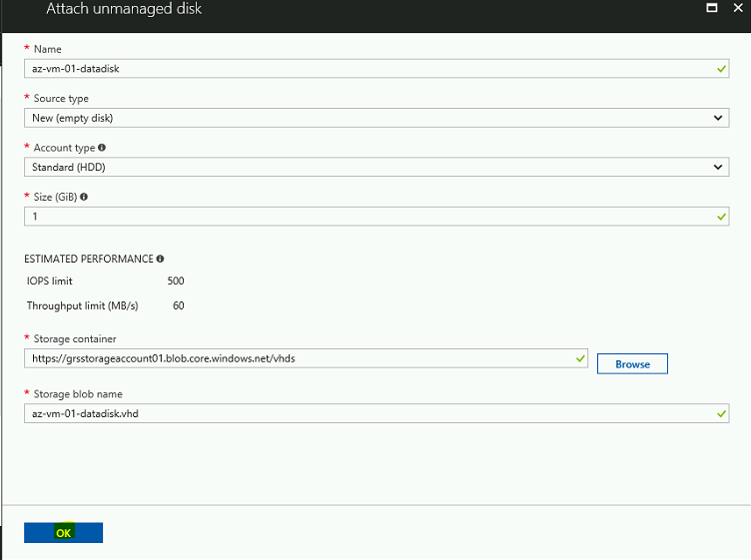
Task: Click the Storage blob name label
Action: coord(78,394)
